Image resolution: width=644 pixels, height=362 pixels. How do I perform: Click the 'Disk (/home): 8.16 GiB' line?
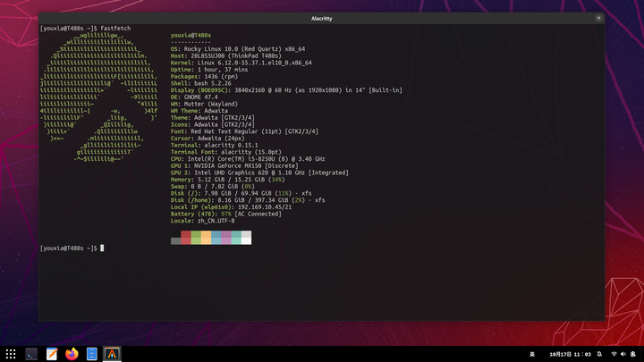pyautogui.click(x=248, y=200)
